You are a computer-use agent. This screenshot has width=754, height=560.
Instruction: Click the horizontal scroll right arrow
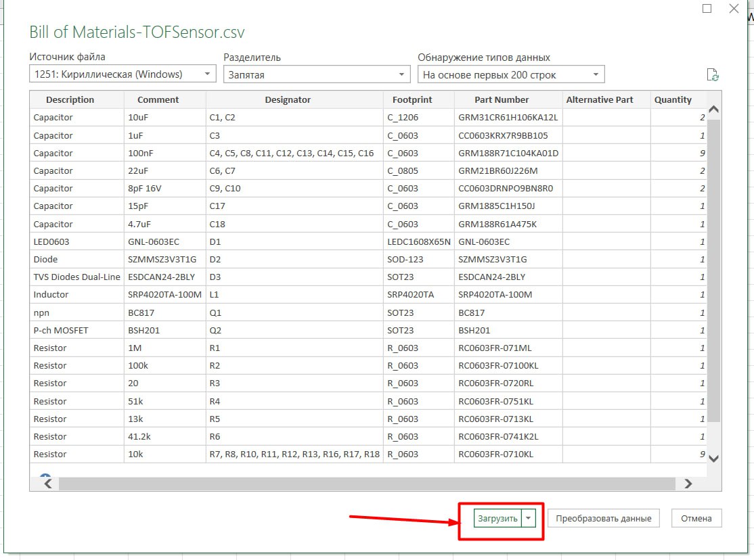coord(688,484)
